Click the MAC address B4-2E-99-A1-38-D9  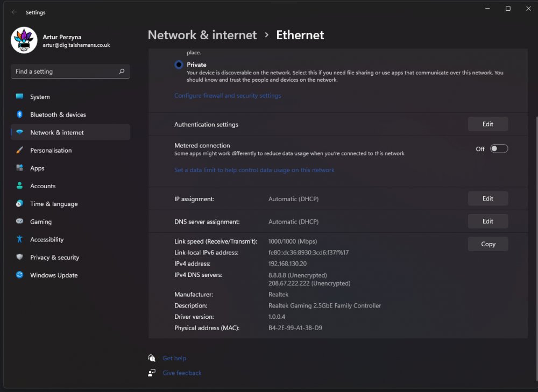[x=295, y=328]
